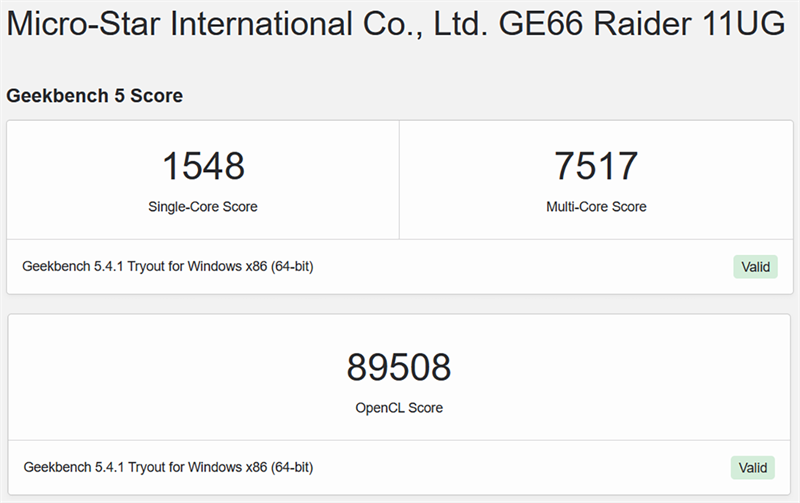Click the OpenCL Score label

[399, 408]
